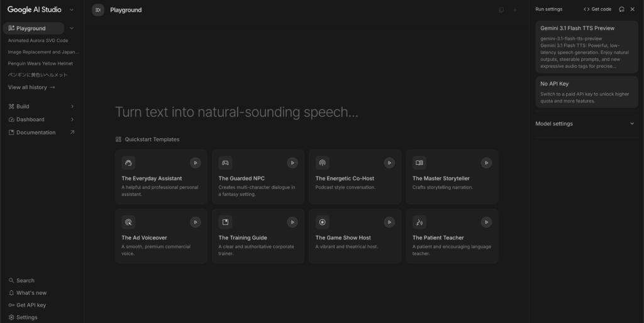
Task: Open the Google AI Studio dropdown
Action: point(72,9)
